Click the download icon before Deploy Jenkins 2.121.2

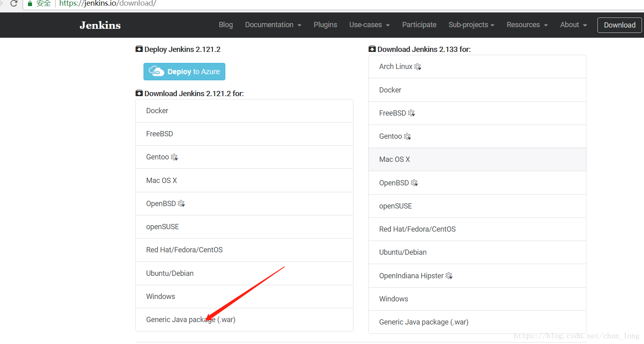[x=139, y=49]
